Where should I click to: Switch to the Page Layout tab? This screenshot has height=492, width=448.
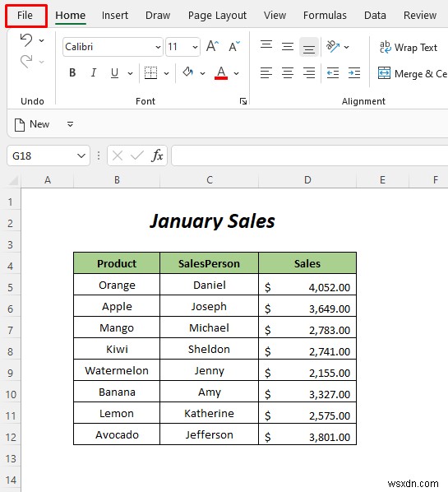(x=217, y=15)
